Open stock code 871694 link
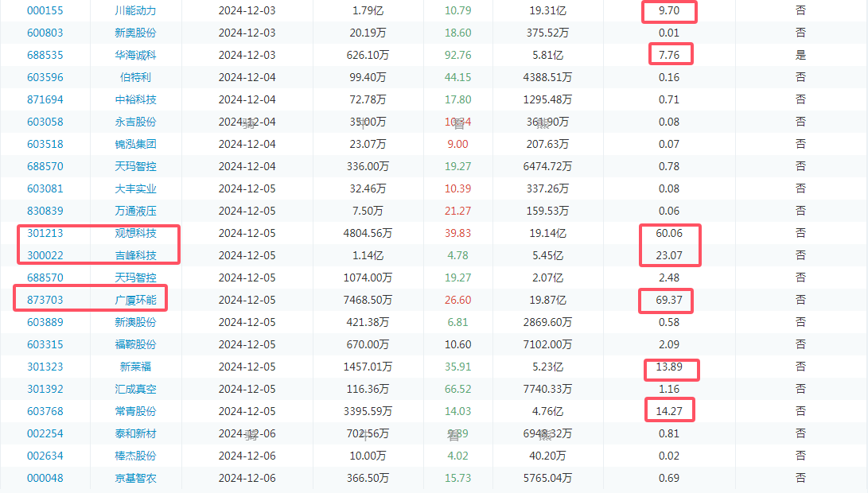This screenshot has width=868, height=493. pyautogui.click(x=45, y=99)
